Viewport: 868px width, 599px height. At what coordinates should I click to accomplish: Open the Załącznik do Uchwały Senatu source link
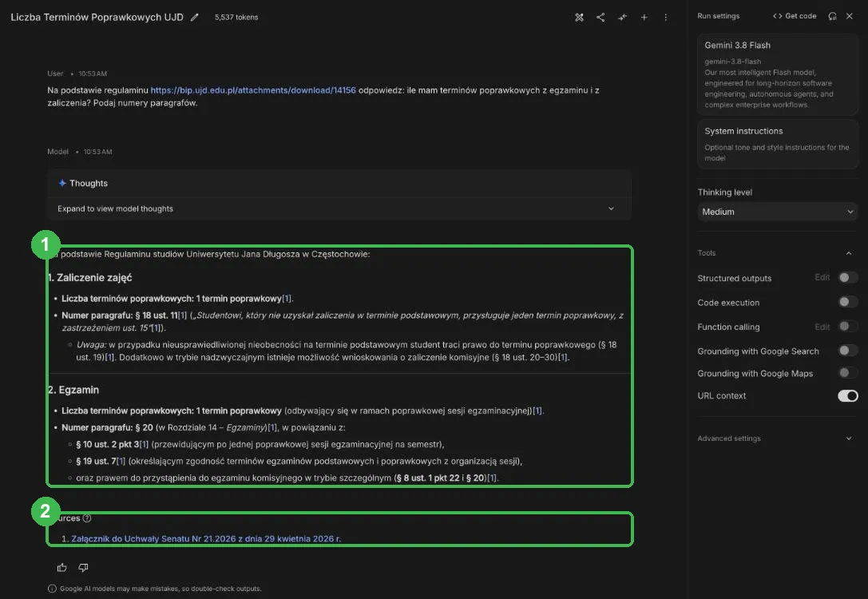tap(206, 538)
